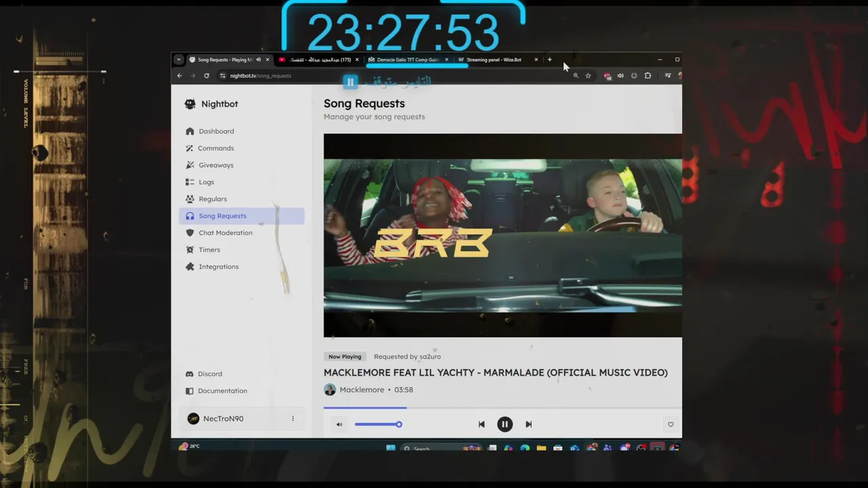The width and height of the screenshot is (868, 488).
Task: Open the Windows Start menu
Action: coord(391,448)
